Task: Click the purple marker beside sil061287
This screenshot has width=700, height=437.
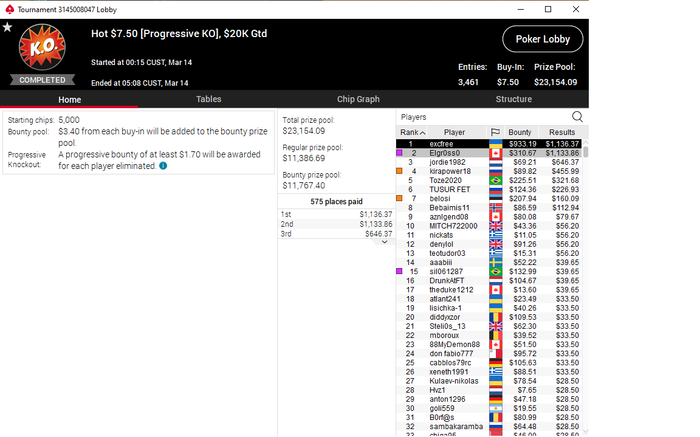Action: pos(400,271)
